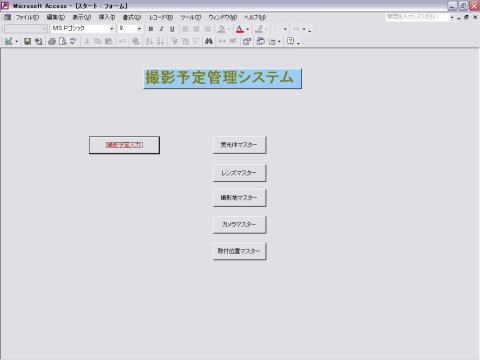Open the 編集(E) menu

click(x=55, y=17)
